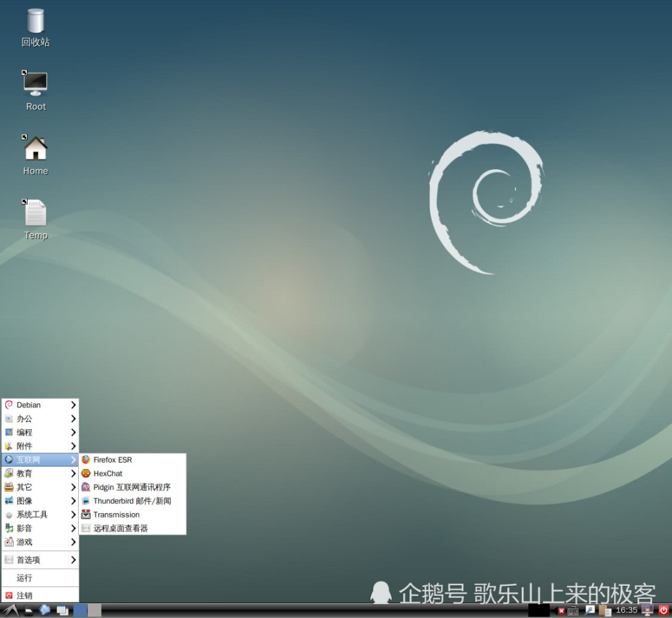Click the keyboard tray icon

[573, 611]
